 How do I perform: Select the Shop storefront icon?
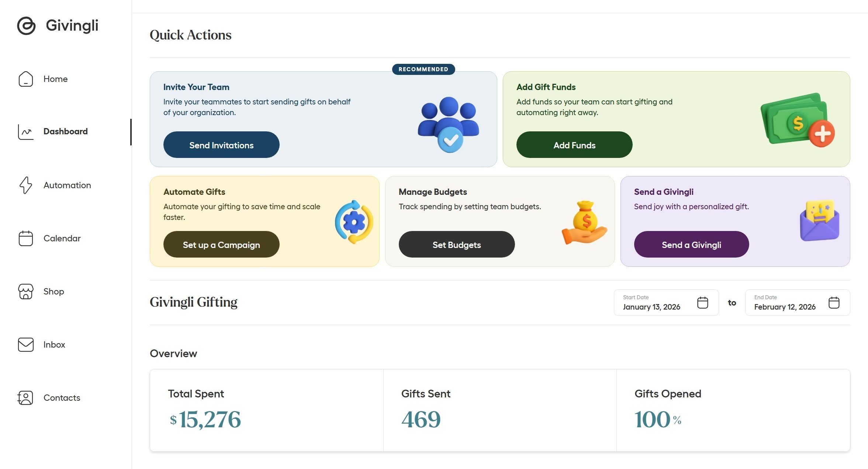25,291
